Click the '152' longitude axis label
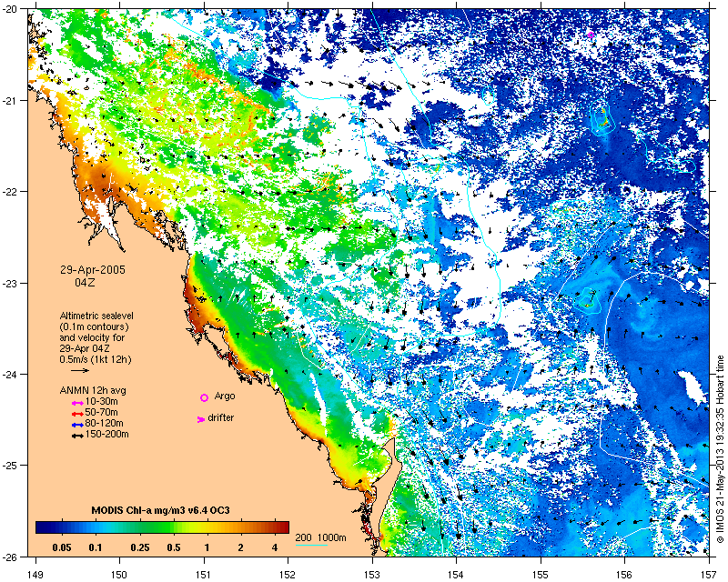The width and height of the screenshot is (728, 582). click(x=288, y=575)
